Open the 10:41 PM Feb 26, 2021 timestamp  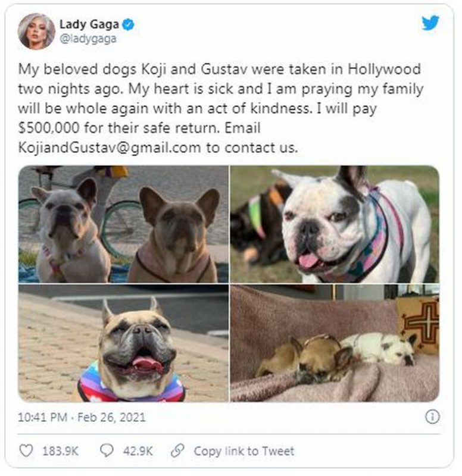coord(82,417)
